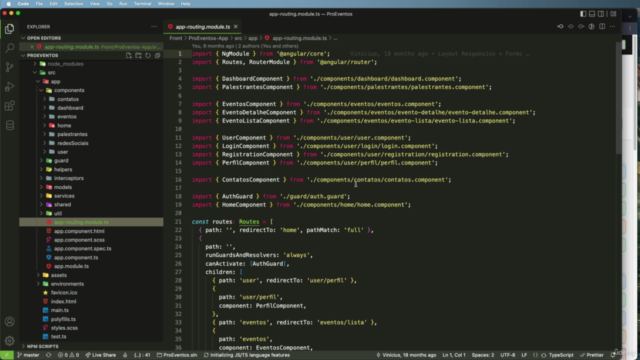Viewport: 640px width, 360px height.
Task: Expand the NPM SCRIPTS section
Action: 42,346
